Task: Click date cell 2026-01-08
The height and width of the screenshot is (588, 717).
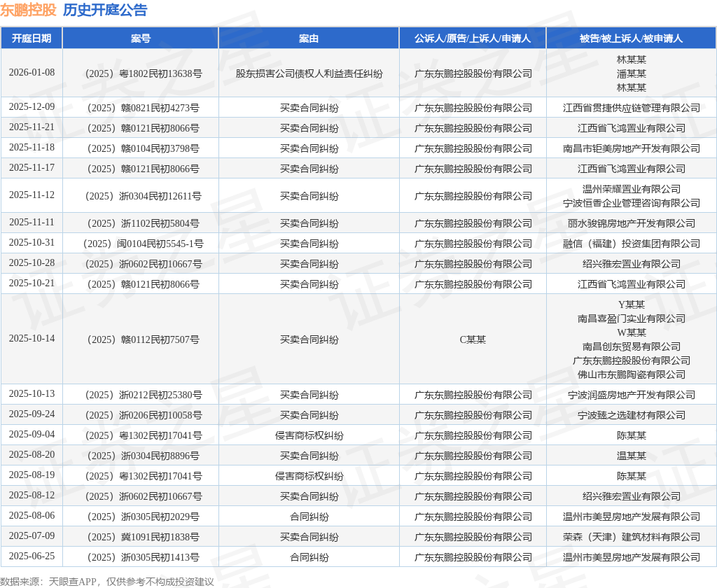Action: pos(32,72)
